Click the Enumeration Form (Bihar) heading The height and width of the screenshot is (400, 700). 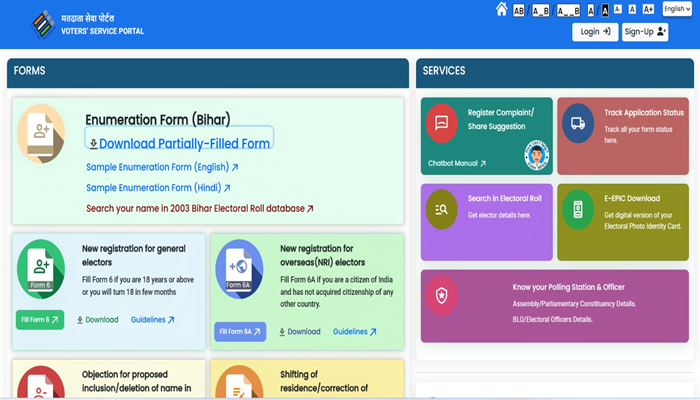[158, 120]
